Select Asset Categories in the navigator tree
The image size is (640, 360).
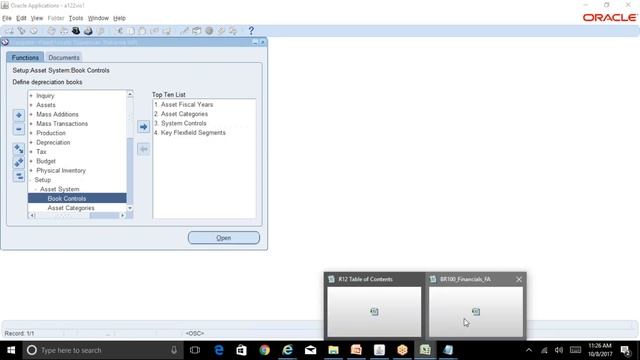[x=71, y=208]
